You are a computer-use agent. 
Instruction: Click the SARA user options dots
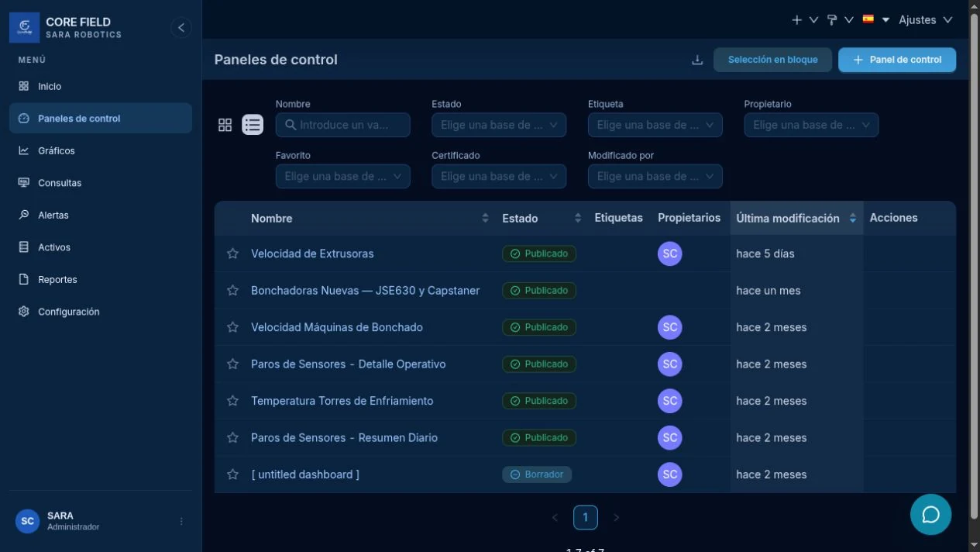click(x=181, y=521)
